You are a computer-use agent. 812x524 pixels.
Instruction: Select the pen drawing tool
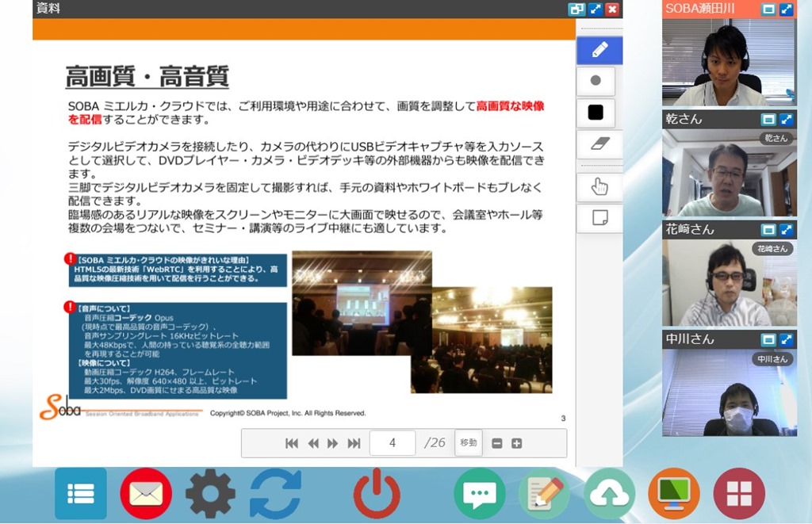tap(599, 50)
